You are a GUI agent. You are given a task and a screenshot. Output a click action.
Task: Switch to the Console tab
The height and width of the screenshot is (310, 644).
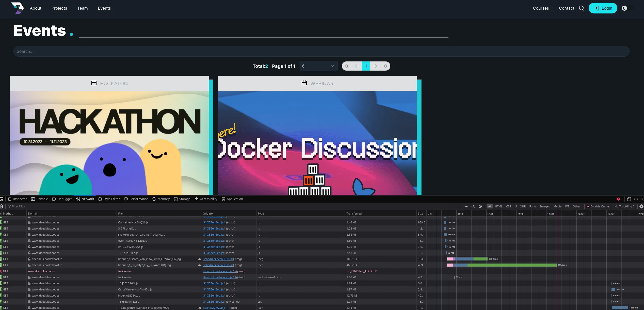pos(39,199)
